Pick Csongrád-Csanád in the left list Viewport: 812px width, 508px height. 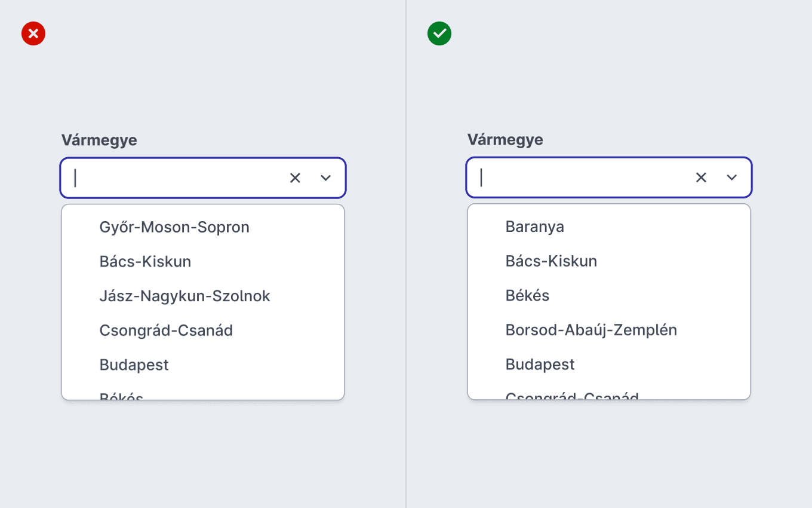point(203,330)
